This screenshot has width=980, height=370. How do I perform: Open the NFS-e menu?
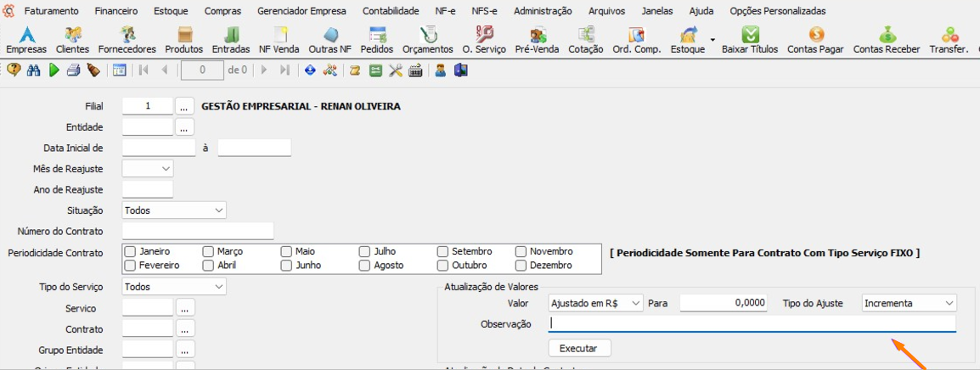484,11
